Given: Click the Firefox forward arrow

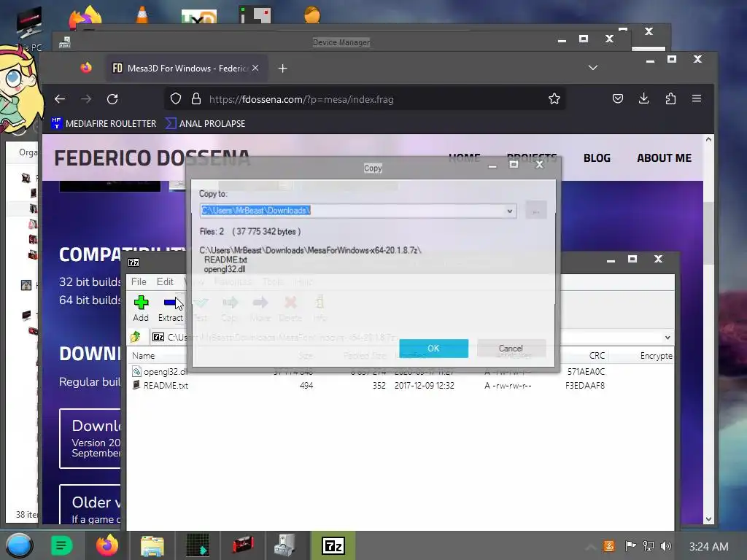Looking at the screenshot, I should (86, 99).
